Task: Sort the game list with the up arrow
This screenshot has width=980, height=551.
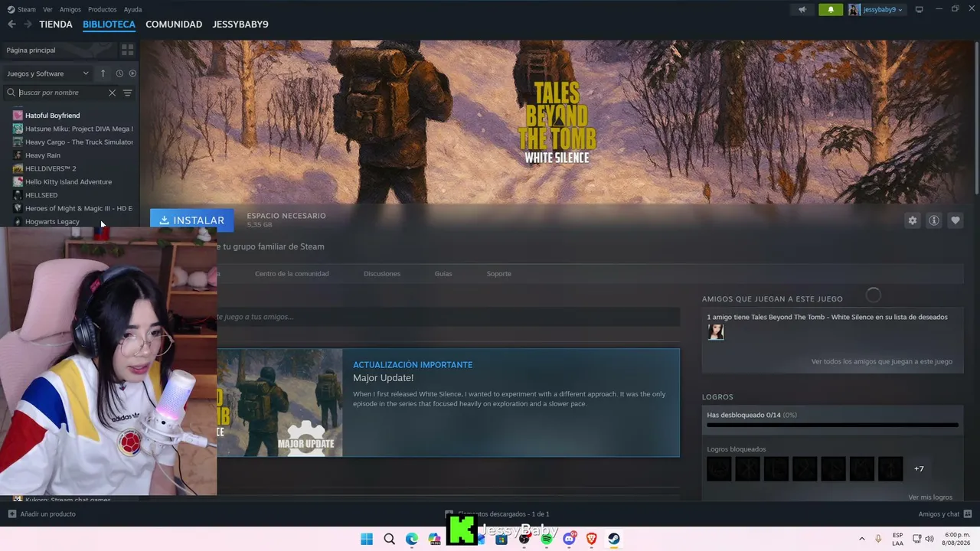Action: (103, 73)
